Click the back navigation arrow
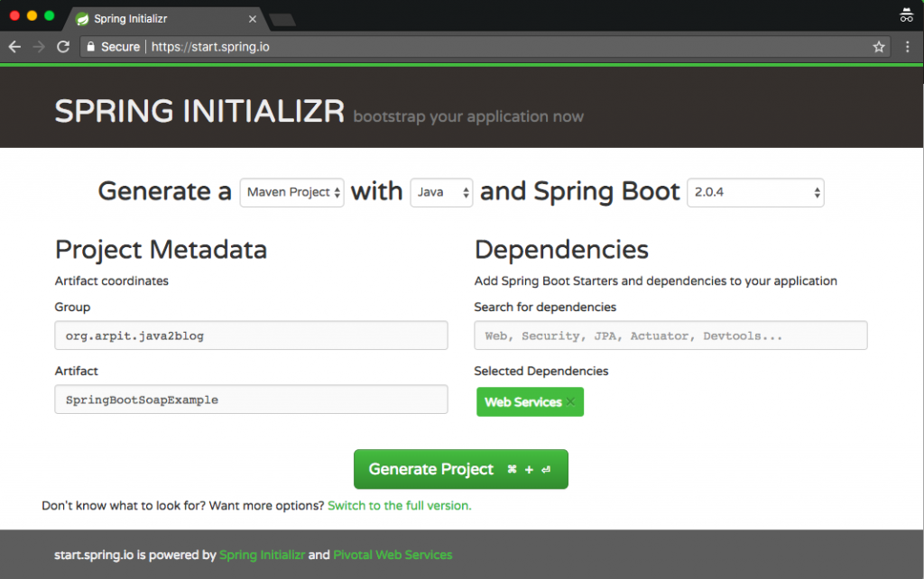924x579 pixels. tap(14, 46)
